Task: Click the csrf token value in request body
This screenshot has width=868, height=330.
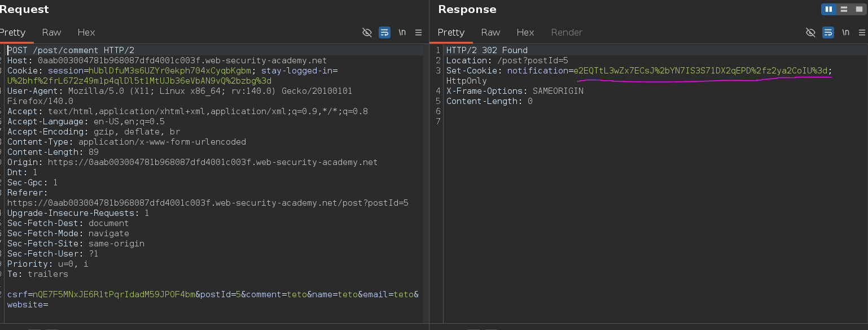Action: point(115,294)
